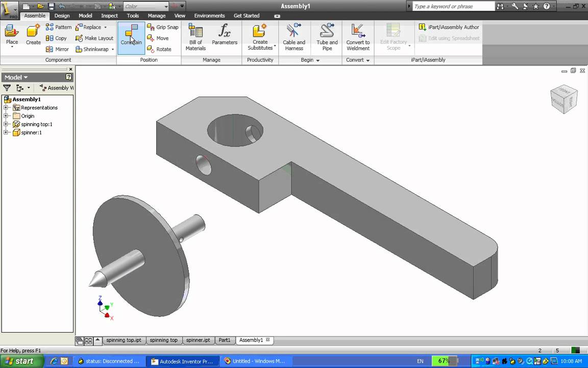Activate the Constrain tool
Image resolution: width=588 pixels, height=368 pixels.
(131, 37)
